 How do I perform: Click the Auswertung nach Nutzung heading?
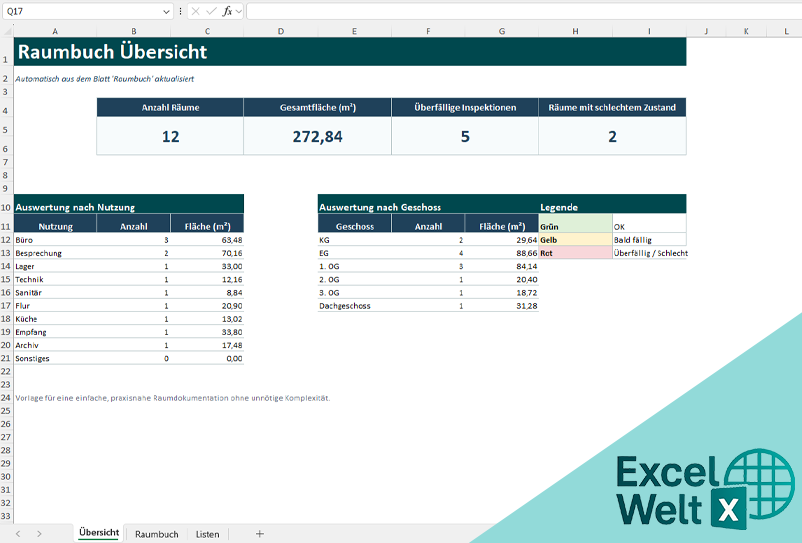pos(75,207)
